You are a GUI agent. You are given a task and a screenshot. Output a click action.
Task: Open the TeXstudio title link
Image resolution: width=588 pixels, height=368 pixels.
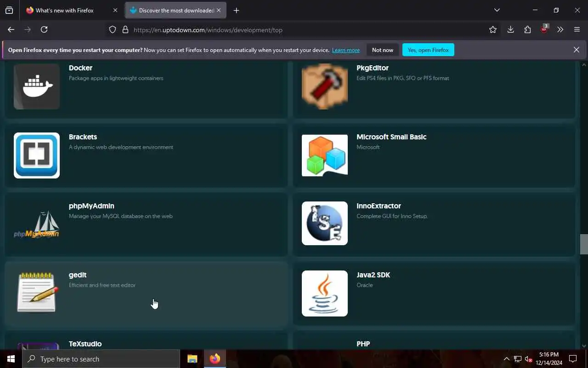85,344
